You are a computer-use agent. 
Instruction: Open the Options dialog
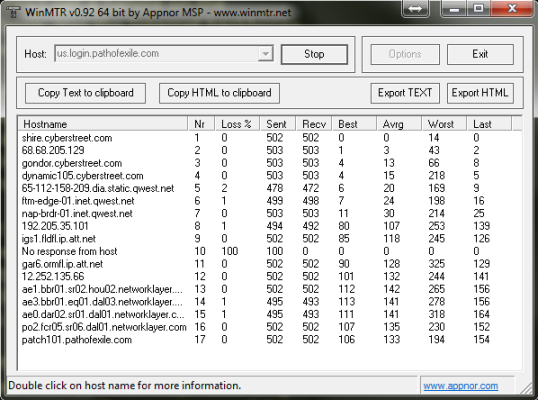click(405, 54)
